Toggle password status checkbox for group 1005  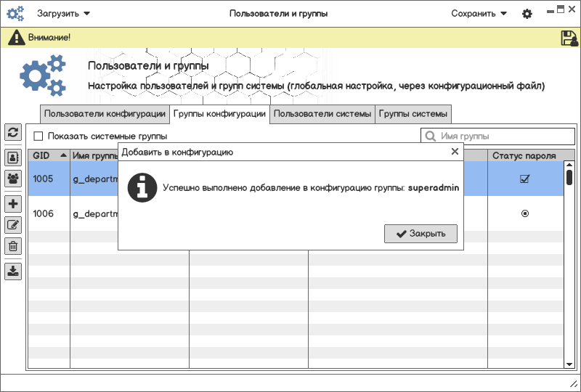click(x=524, y=179)
